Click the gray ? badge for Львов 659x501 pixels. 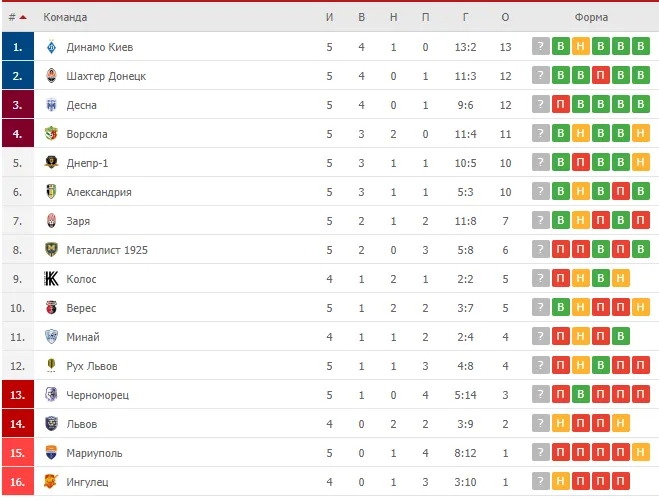click(540, 423)
